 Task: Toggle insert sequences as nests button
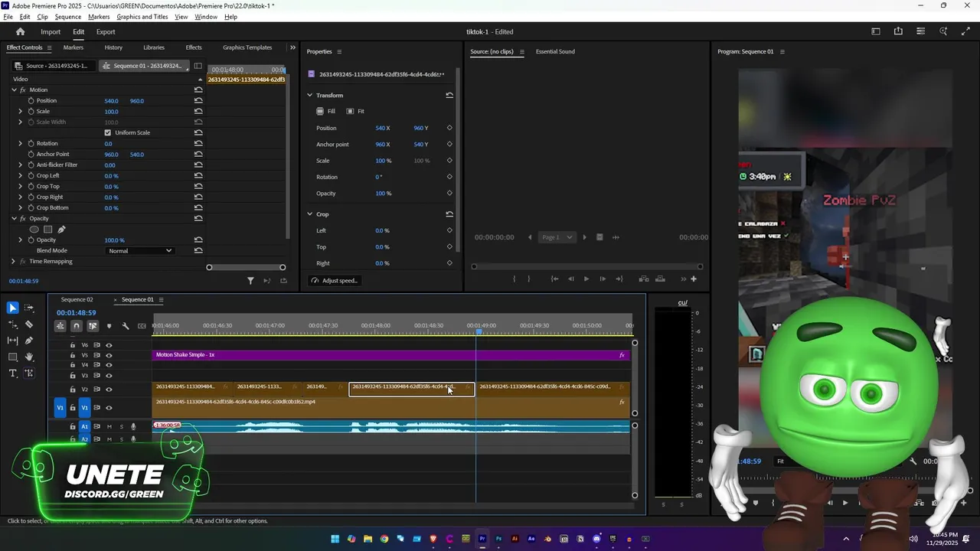60,326
